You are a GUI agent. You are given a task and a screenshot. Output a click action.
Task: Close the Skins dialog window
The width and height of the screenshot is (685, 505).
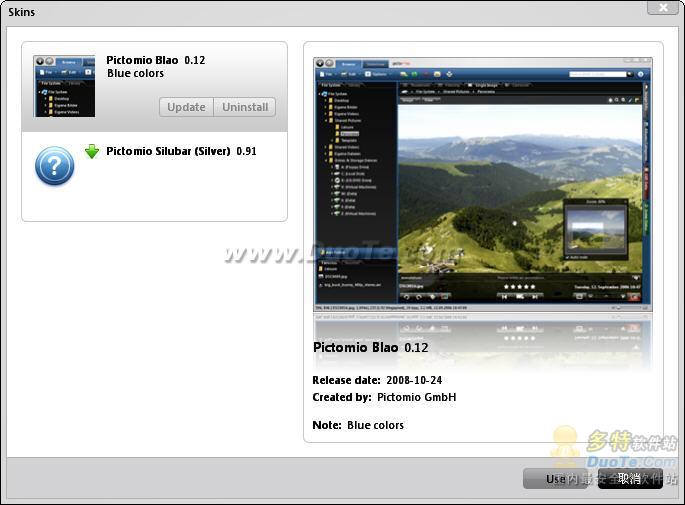point(663,7)
